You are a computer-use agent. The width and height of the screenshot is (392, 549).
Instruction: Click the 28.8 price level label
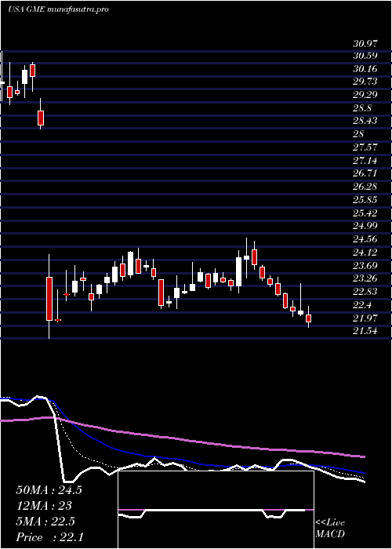pyautogui.click(x=362, y=108)
